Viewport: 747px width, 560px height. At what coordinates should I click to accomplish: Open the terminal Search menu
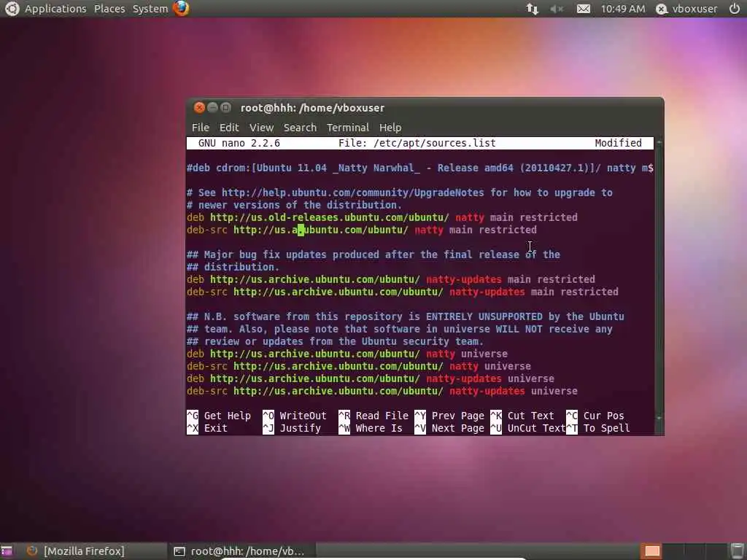pyautogui.click(x=300, y=128)
